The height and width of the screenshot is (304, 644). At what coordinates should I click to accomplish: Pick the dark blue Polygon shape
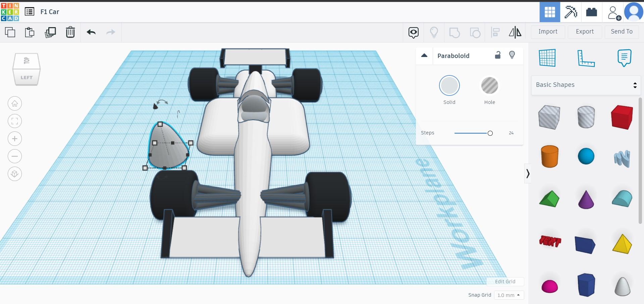[586, 285]
